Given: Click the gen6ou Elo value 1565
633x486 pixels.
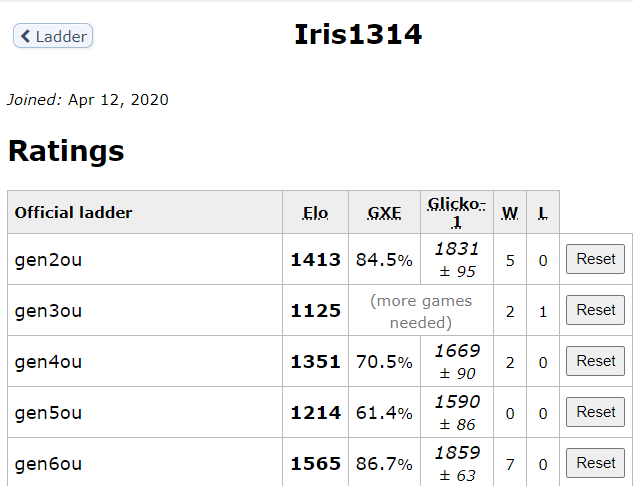Looking at the screenshot, I should [x=316, y=463].
